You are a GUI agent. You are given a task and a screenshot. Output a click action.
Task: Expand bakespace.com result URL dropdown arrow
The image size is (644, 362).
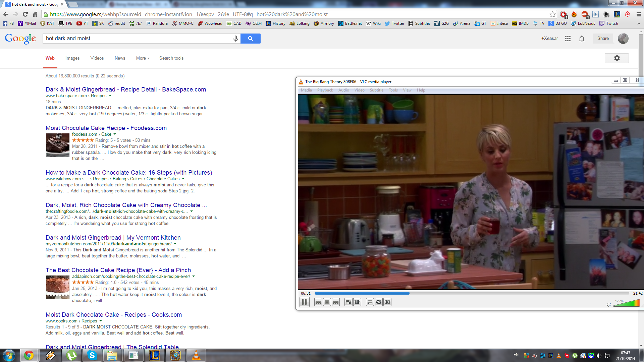[110, 96]
